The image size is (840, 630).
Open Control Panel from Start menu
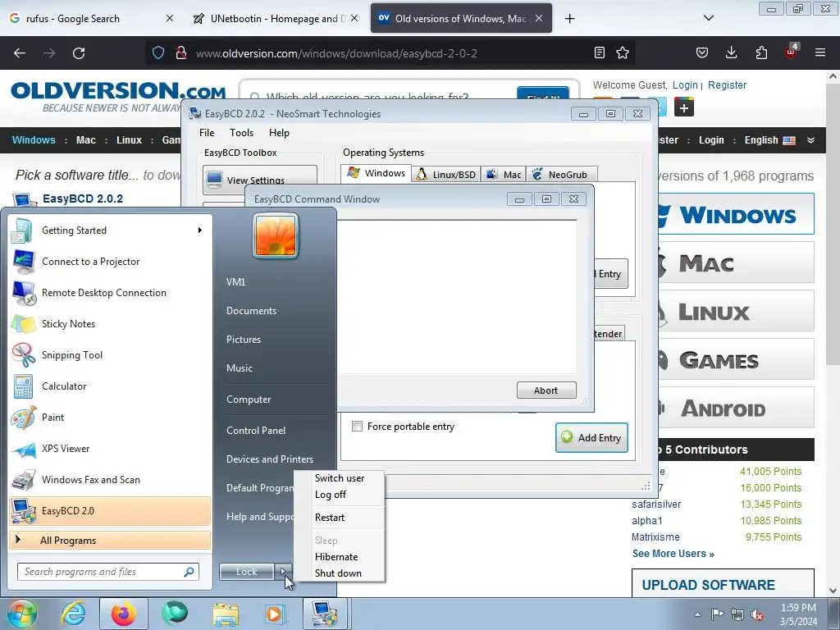point(256,430)
